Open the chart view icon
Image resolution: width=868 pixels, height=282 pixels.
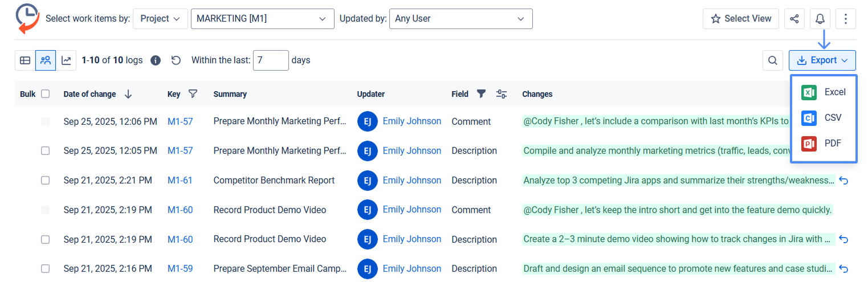(66, 60)
